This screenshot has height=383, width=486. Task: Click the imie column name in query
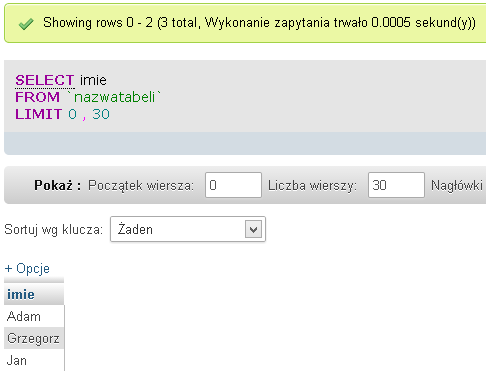(93, 80)
